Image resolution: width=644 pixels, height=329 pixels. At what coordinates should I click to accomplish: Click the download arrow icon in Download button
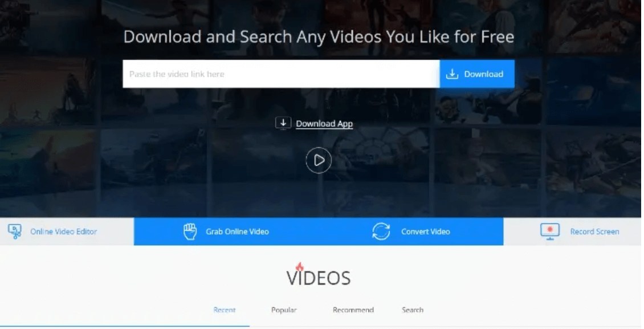(452, 74)
